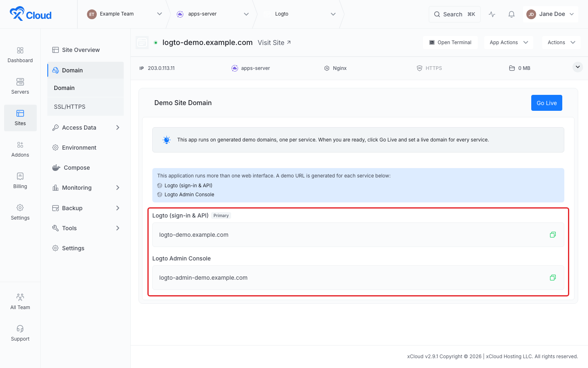
Task: Click the globe icon beside Logto (sign-in & API)
Action: click(x=160, y=186)
